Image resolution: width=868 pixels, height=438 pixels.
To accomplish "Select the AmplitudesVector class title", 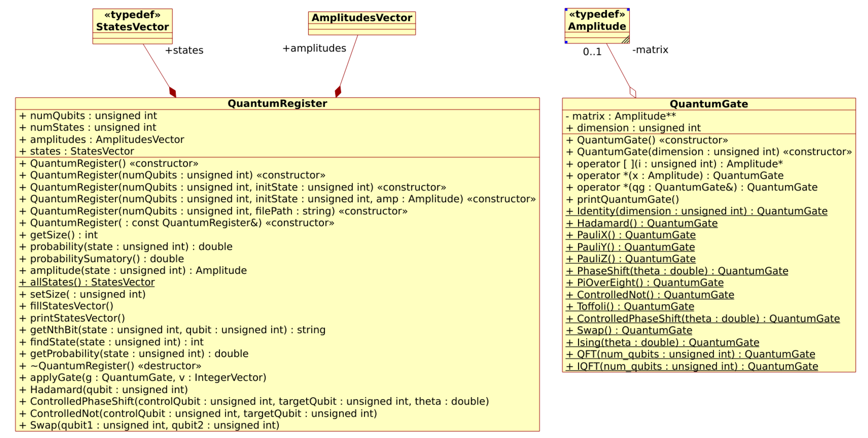I will (362, 18).
